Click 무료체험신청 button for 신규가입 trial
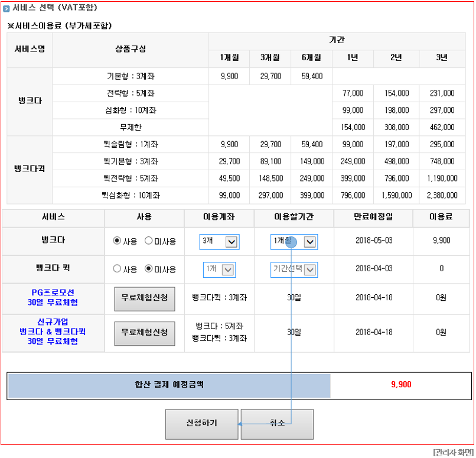476x458 pixels. coord(145,333)
